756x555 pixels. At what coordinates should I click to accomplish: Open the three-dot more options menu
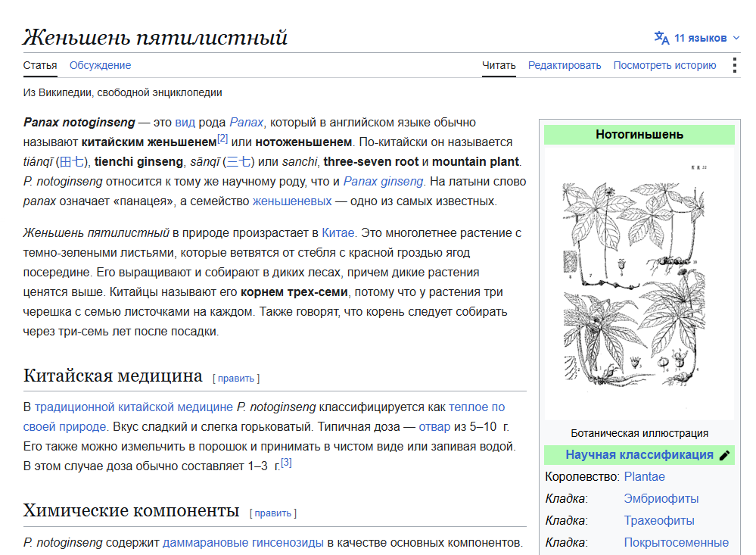(x=734, y=65)
